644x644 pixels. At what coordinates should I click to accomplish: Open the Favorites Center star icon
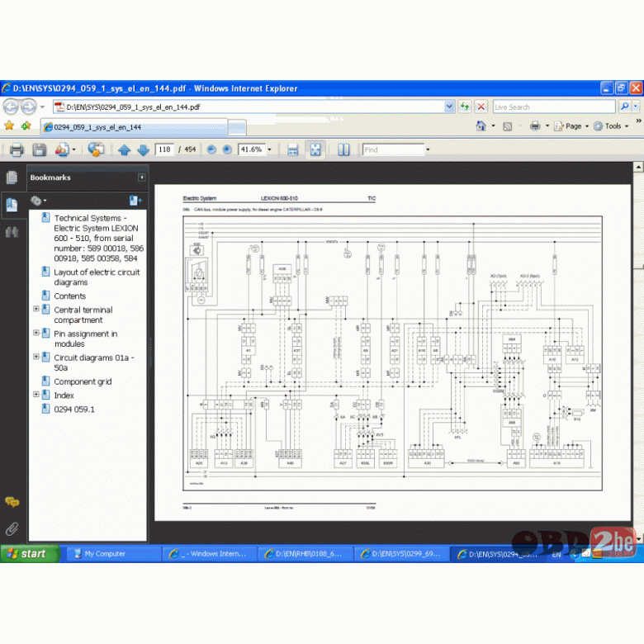click(9, 125)
